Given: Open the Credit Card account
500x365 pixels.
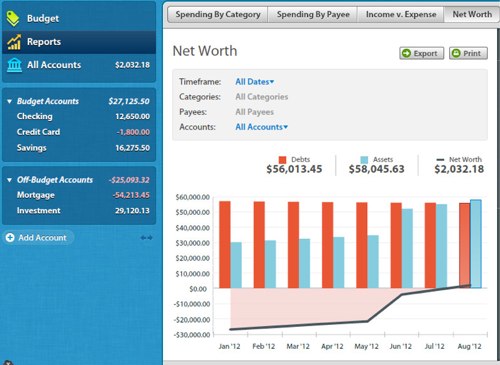Looking at the screenshot, I should click(x=79, y=132).
